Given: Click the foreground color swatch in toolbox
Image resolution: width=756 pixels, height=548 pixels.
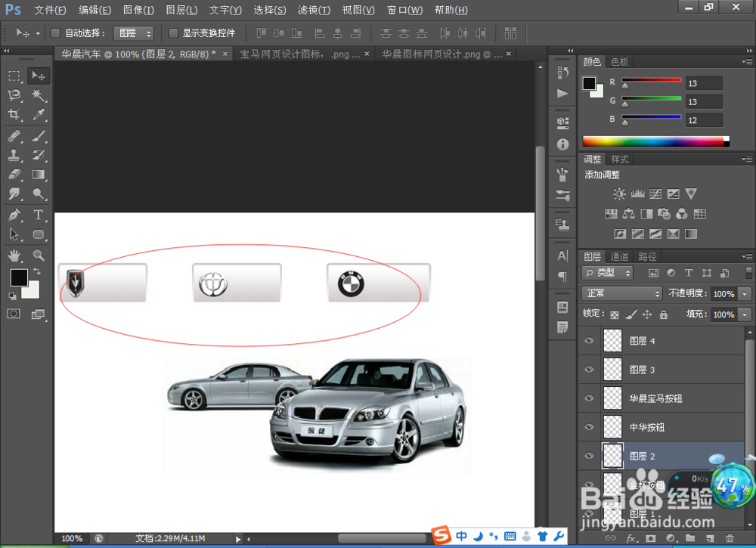Looking at the screenshot, I should tap(19, 277).
